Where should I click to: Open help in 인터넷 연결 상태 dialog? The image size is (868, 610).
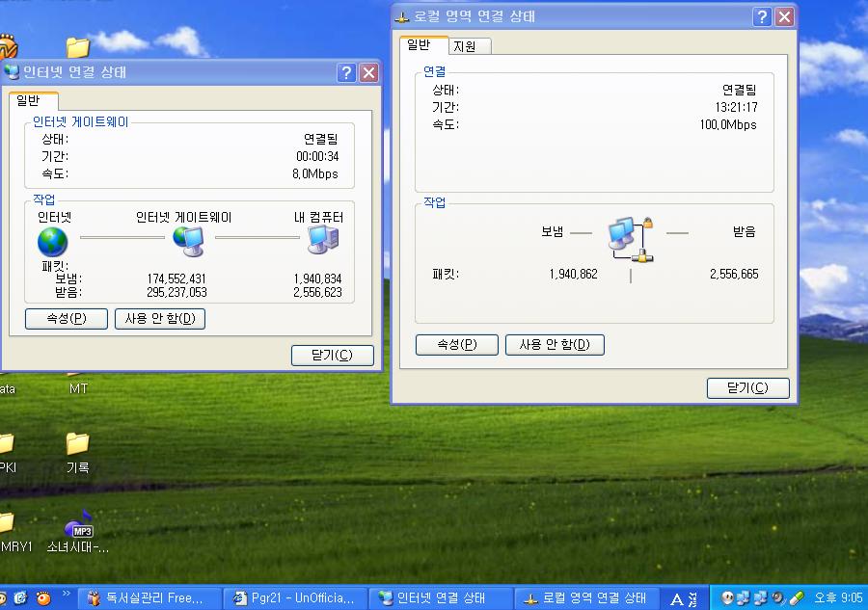346,72
